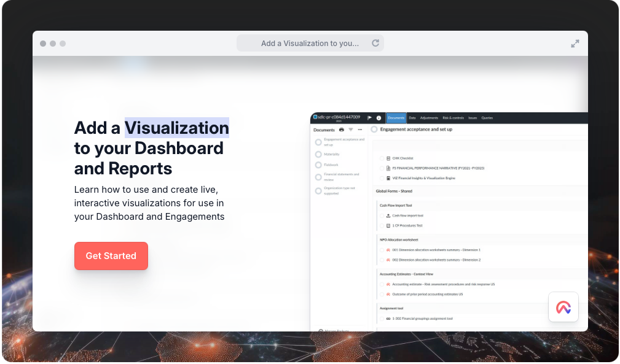Viewport: 620px width, 364px height.
Task: Click the print icon in Documents panel
Action: pyautogui.click(x=342, y=130)
